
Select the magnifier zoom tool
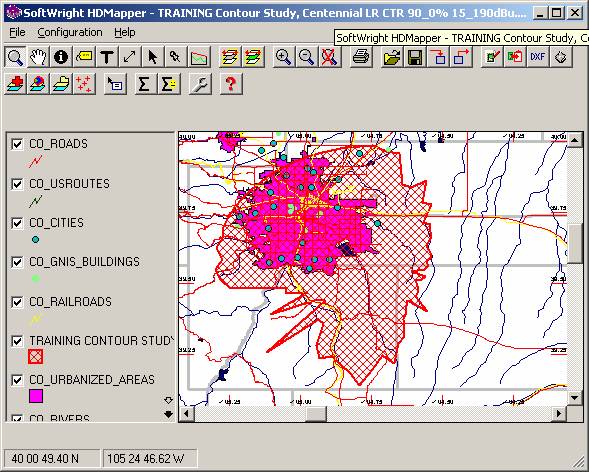point(15,57)
